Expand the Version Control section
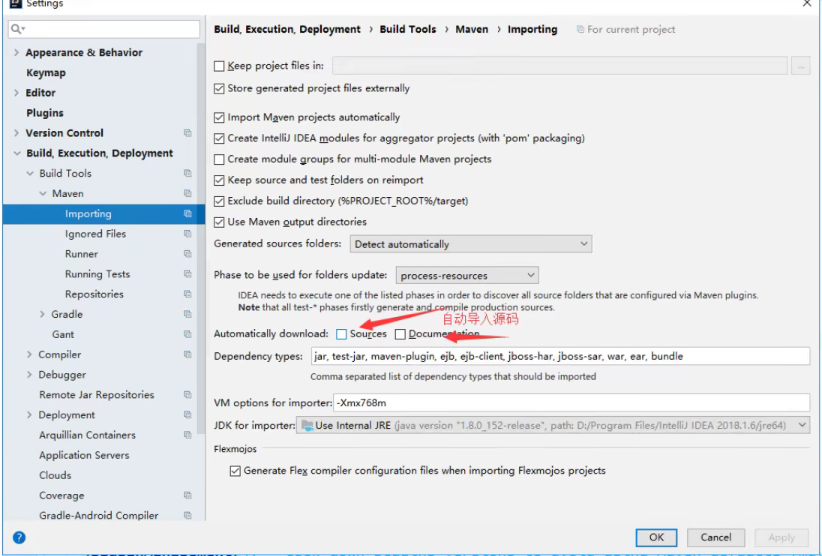Image resolution: width=822 pixels, height=556 pixels. 16,133
